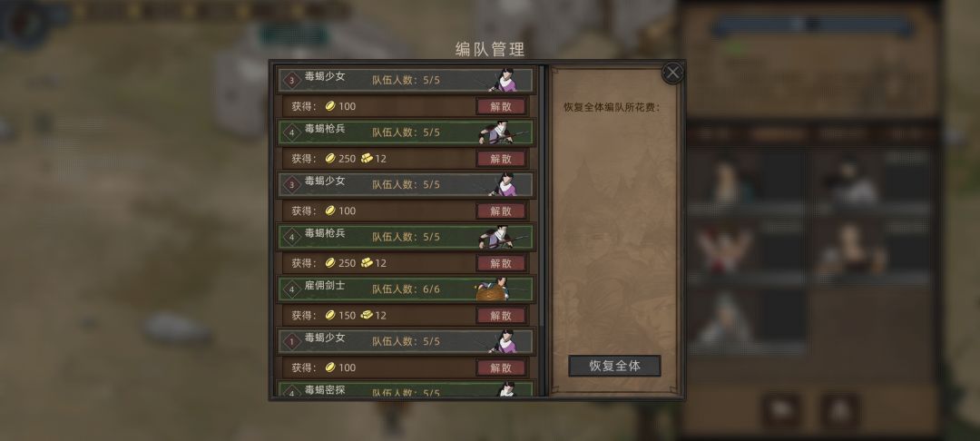Select the 雇佣剑士 squad portrait icon
The image size is (980, 441).
click(x=494, y=289)
